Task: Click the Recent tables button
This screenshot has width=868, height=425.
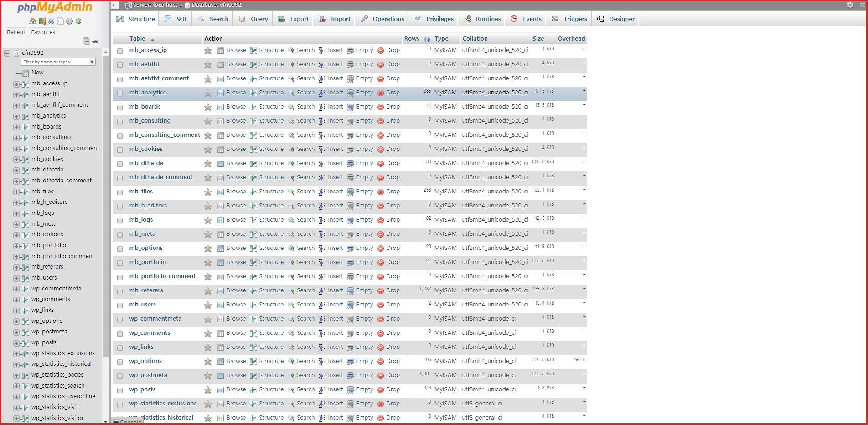Action: point(16,32)
